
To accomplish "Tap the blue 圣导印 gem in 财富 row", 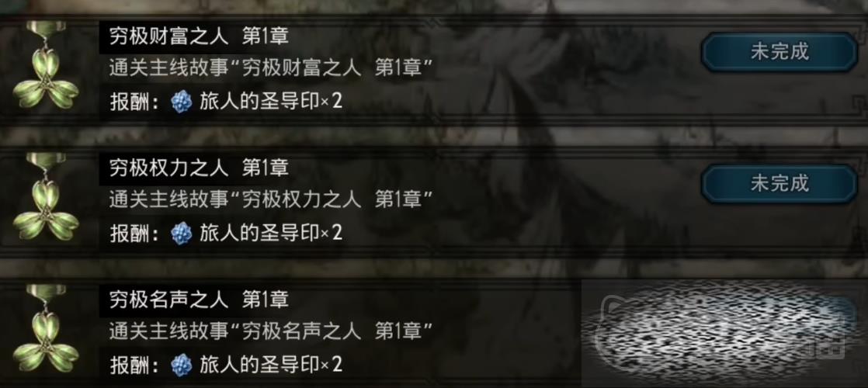I will tap(181, 102).
